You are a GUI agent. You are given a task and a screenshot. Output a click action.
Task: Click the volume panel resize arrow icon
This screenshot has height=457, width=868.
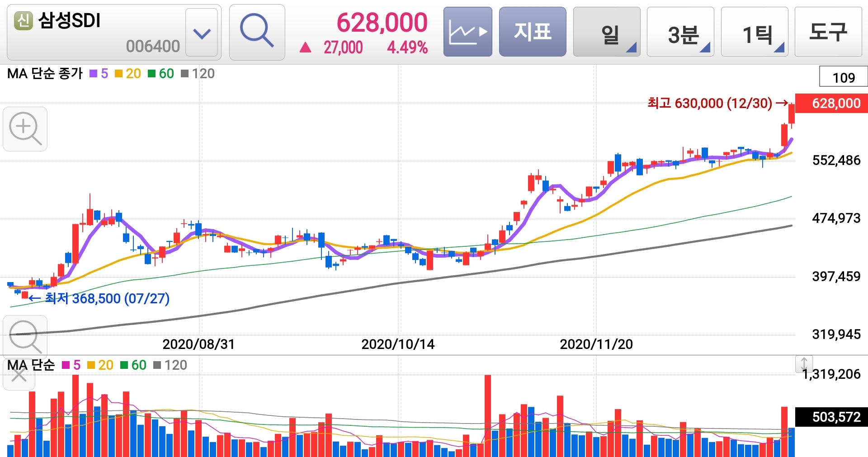coord(804,364)
